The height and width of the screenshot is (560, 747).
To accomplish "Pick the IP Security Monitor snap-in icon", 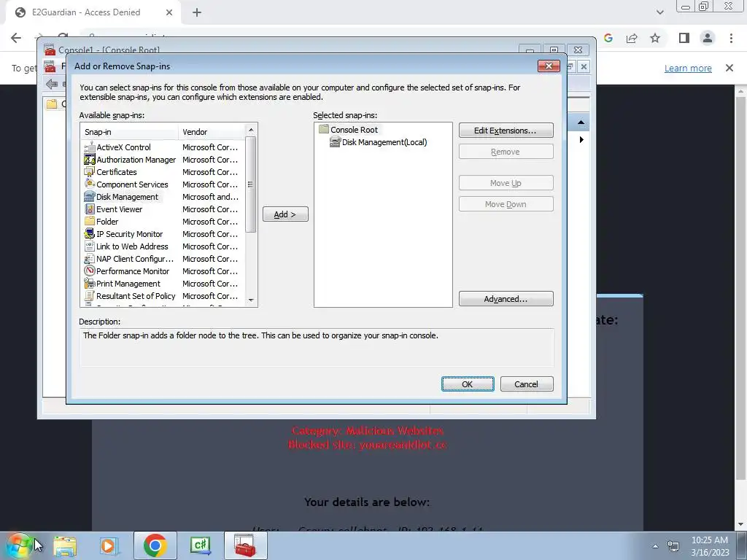I will coord(90,234).
